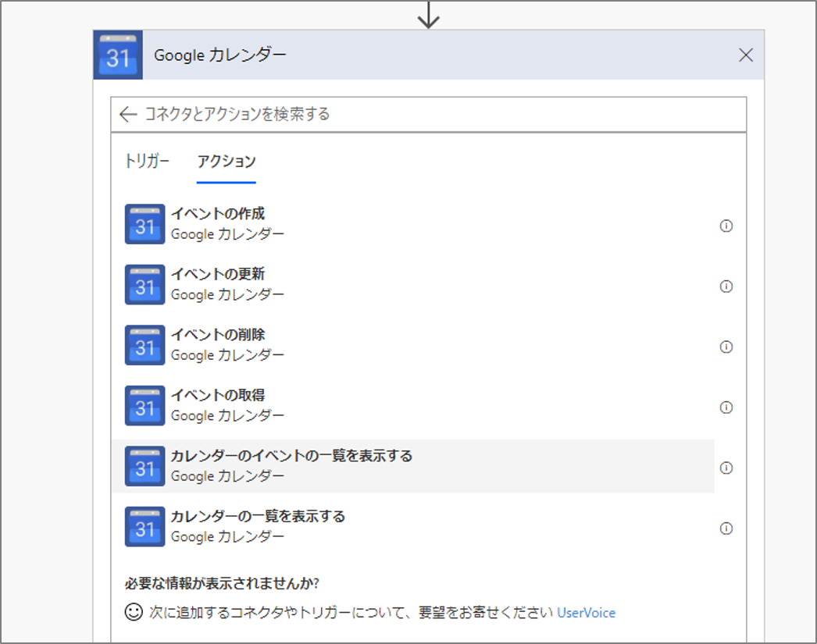Open the UserVoice link
This screenshot has width=817, height=644.
coord(586,613)
